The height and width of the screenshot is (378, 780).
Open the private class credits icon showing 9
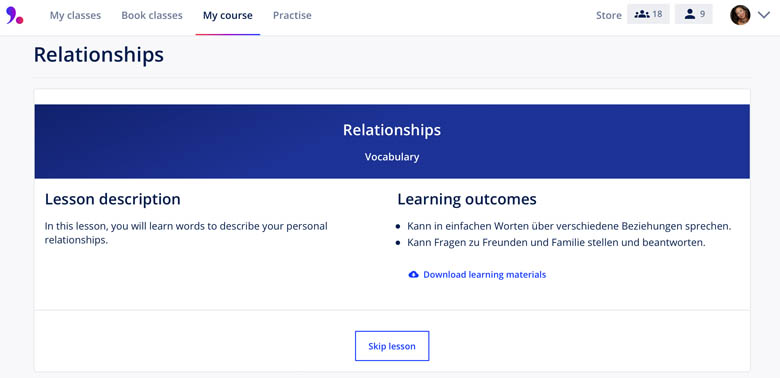[x=693, y=14]
